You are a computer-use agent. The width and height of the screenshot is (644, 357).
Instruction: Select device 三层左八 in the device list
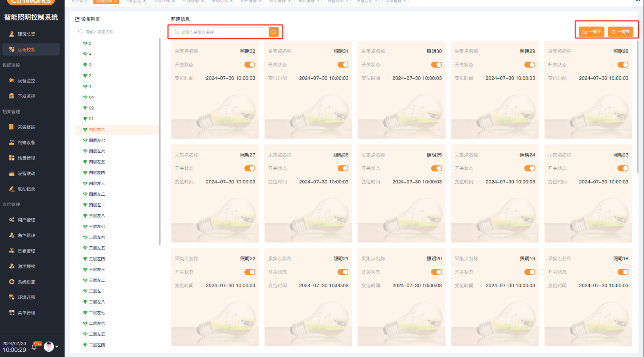(x=97, y=216)
